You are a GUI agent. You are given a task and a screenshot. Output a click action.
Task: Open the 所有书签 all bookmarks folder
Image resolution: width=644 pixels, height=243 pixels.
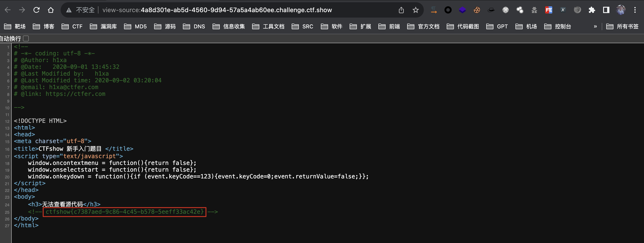point(622,27)
